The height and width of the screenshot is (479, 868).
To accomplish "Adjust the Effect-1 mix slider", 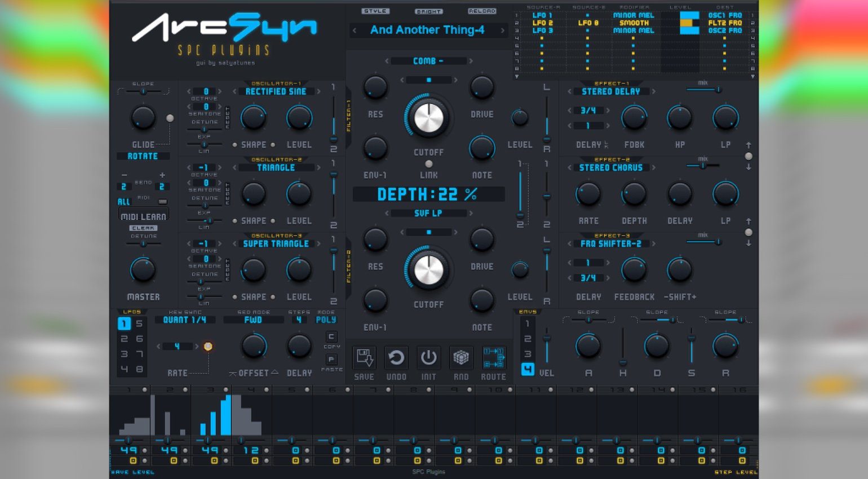I will pyautogui.click(x=703, y=90).
